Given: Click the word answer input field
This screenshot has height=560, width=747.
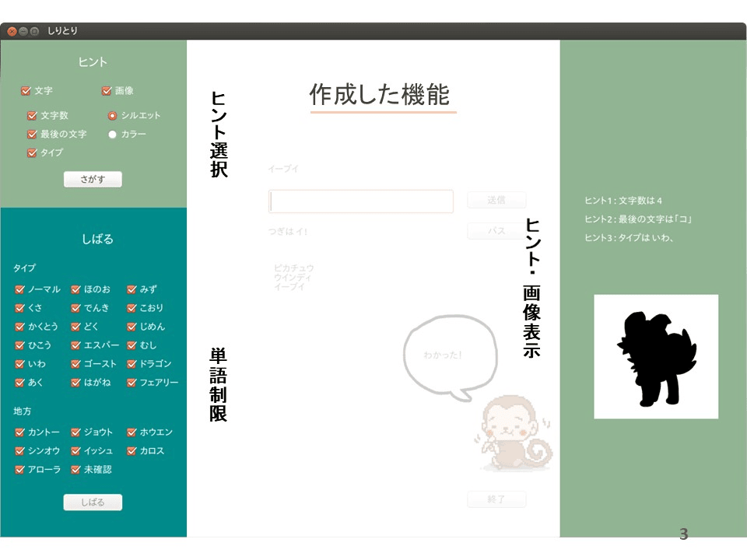Looking at the screenshot, I should click(360, 201).
